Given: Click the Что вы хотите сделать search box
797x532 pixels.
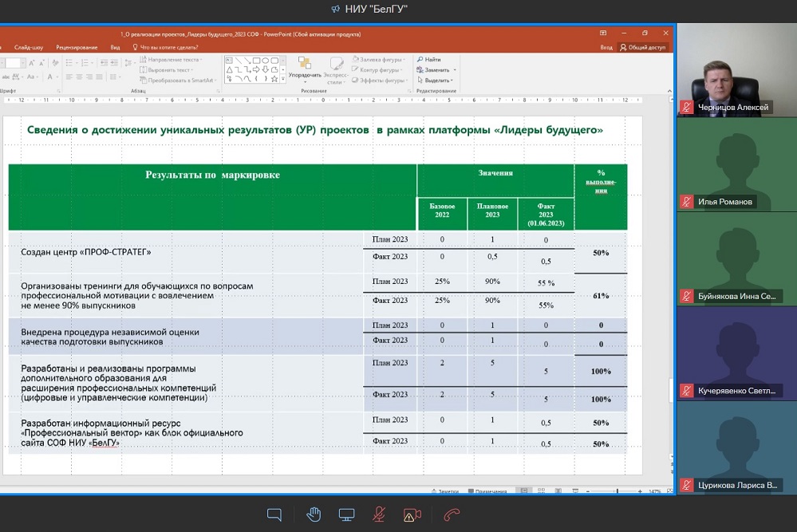Looking at the screenshot, I should [x=165, y=47].
